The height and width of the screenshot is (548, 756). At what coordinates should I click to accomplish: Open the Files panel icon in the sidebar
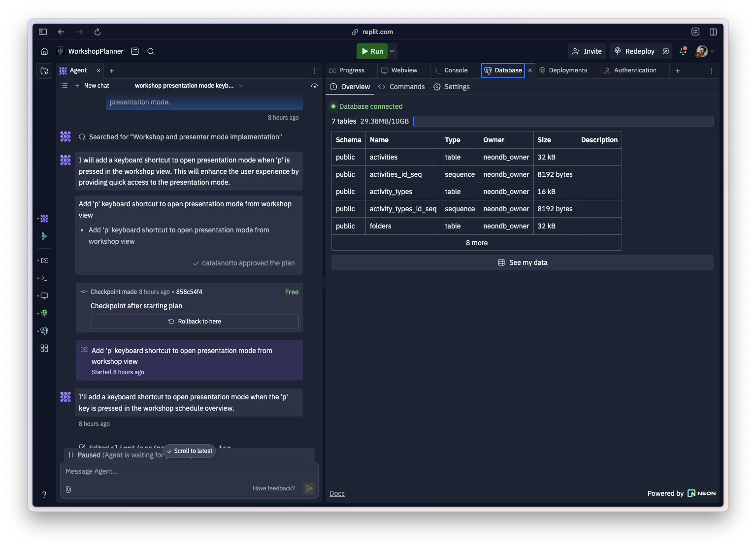tap(44, 71)
